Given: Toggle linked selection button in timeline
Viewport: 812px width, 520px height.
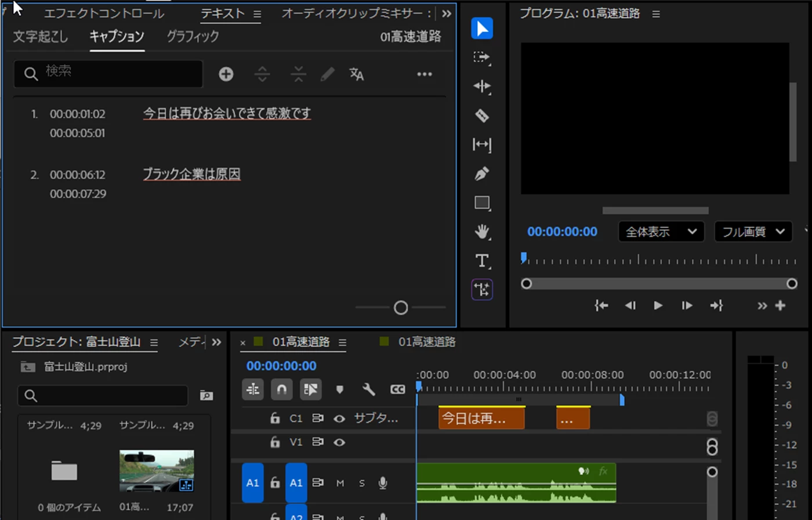Looking at the screenshot, I should (x=311, y=389).
